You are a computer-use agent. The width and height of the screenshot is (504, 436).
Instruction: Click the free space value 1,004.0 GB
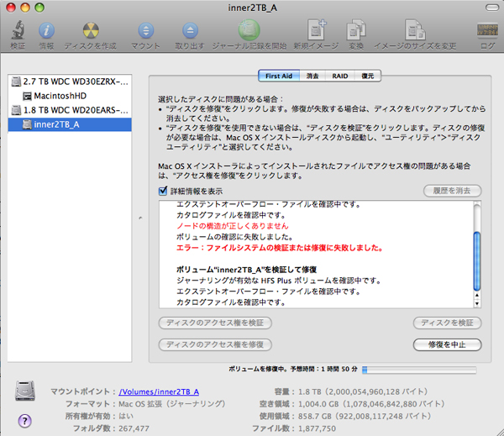point(371,404)
